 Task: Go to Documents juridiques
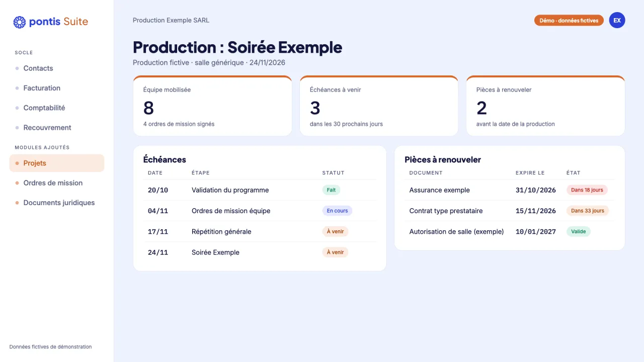pos(57,203)
